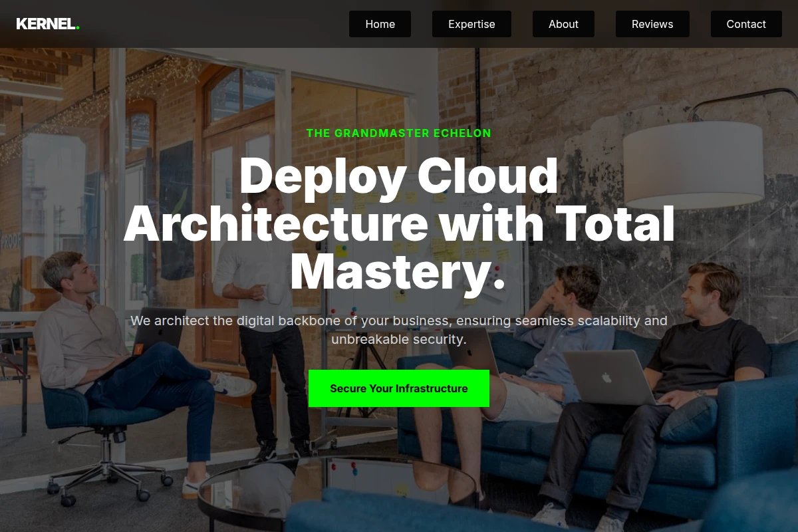Click the Secure Your Infrastructure button

tap(399, 388)
